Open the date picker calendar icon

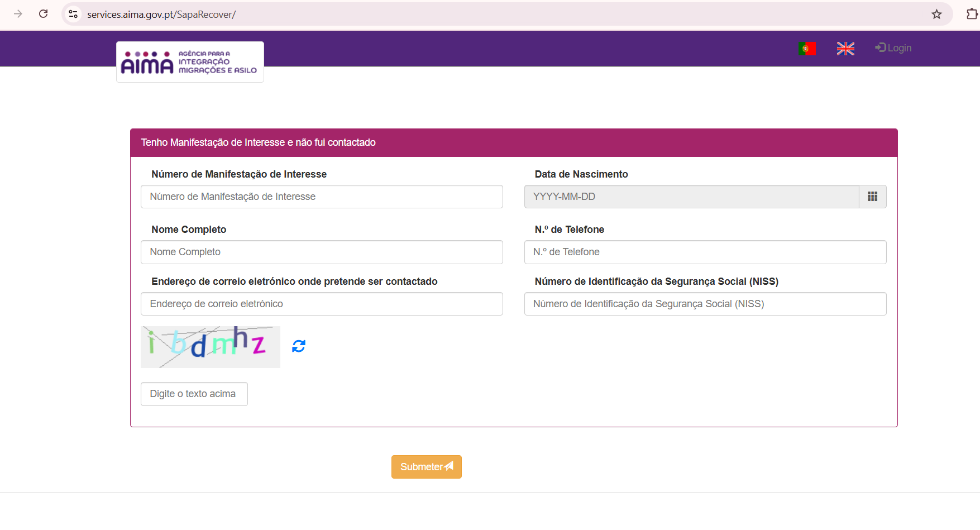[872, 197]
